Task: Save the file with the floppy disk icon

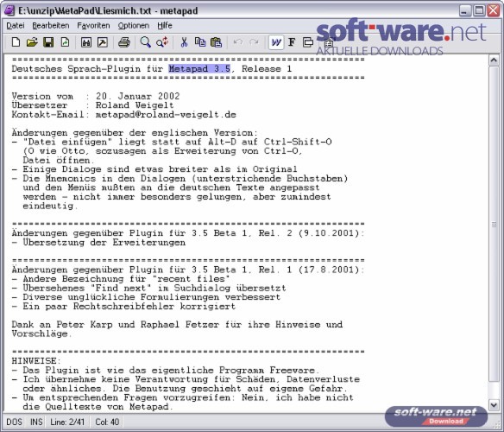Action: [x=48, y=42]
